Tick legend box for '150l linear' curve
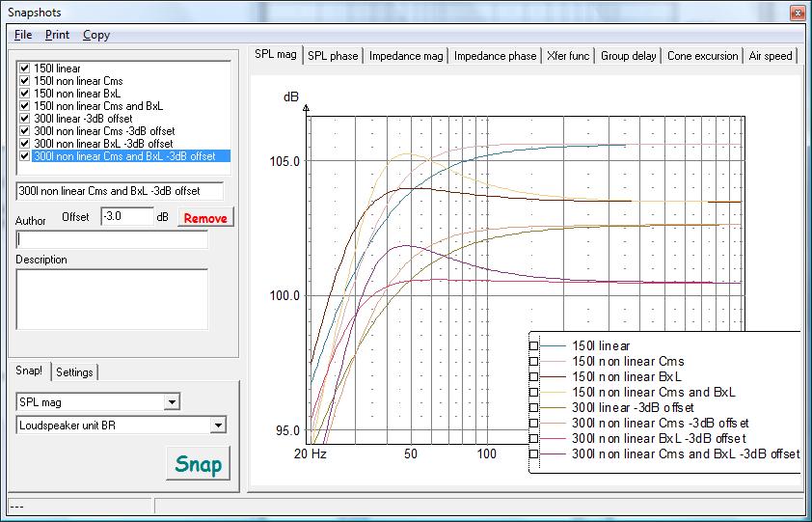The image size is (812, 522). [x=533, y=345]
